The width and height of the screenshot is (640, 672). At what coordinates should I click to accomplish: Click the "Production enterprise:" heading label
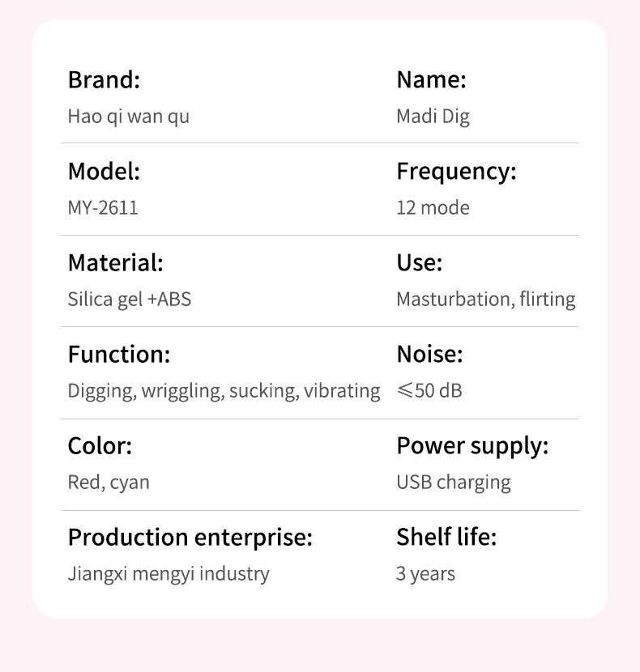point(190,538)
